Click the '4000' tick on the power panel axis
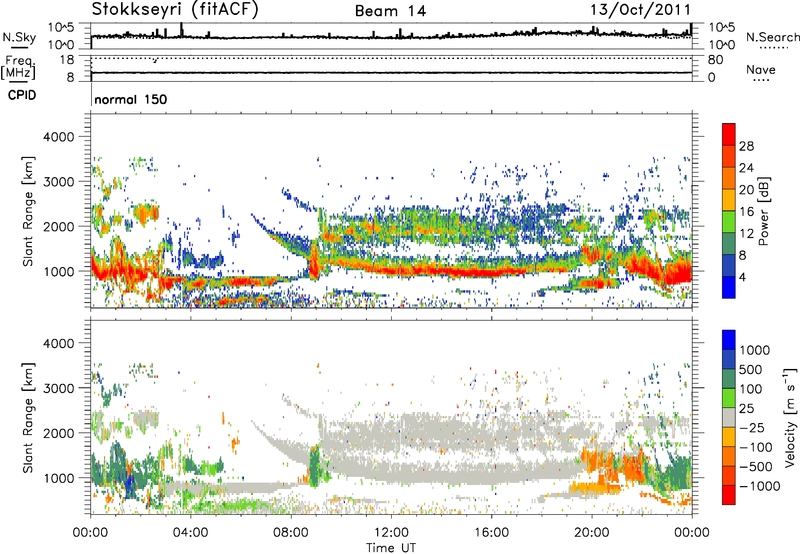800x554 pixels. [59, 137]
